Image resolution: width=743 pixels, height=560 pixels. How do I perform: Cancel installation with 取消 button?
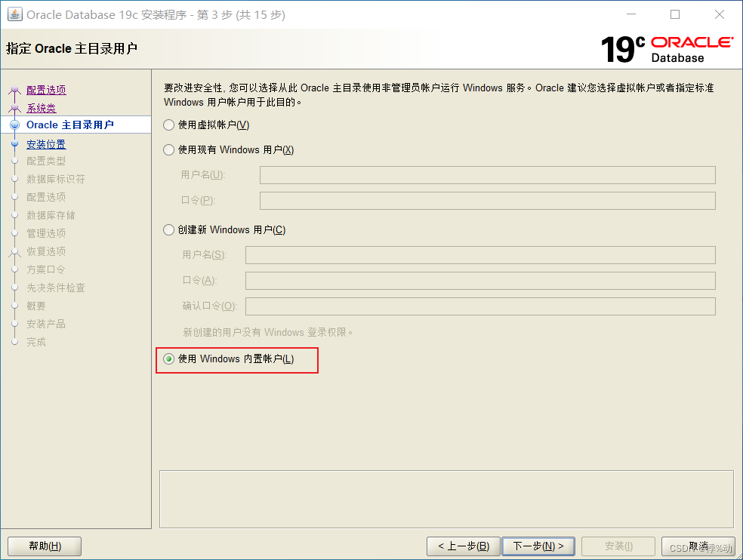click(698, 546)
